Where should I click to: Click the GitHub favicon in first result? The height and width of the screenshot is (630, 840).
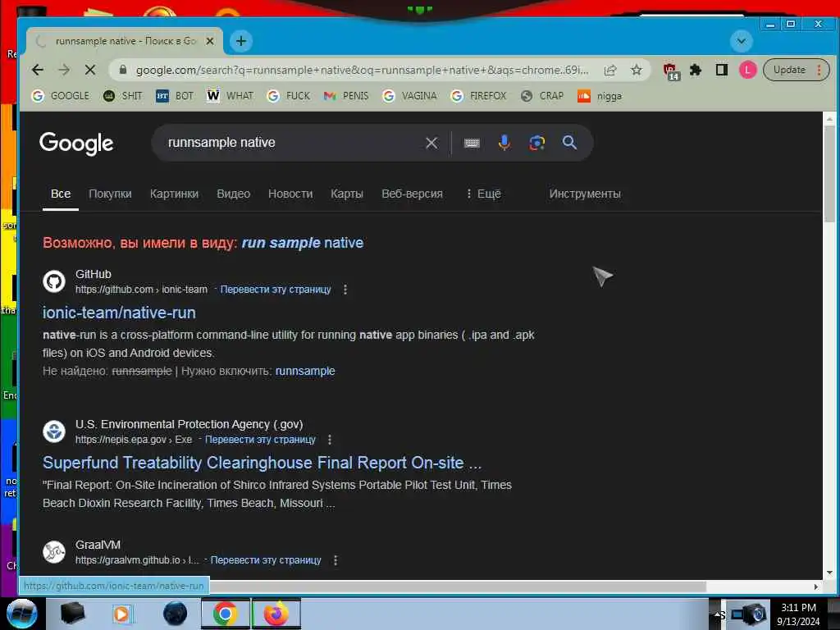pyautogui.click(x=54, y=281)
